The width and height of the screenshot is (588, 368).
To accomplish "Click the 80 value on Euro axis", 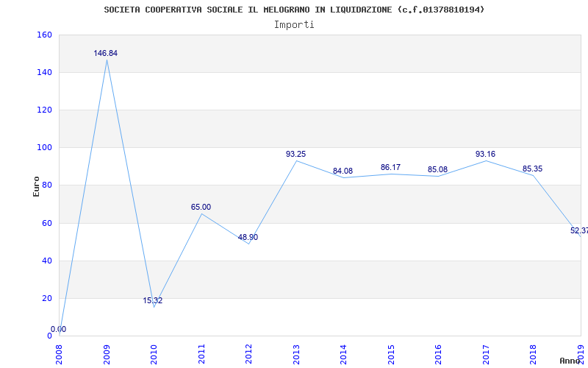I will tap(47, 185).
